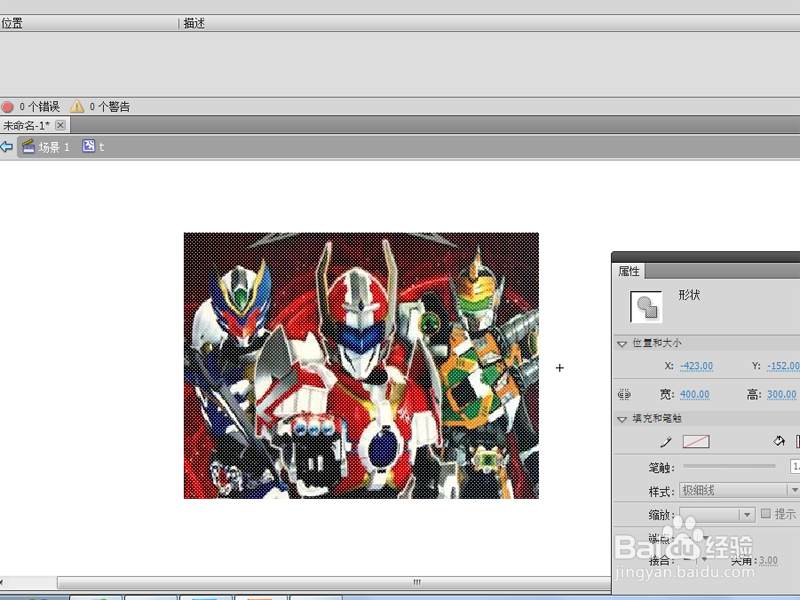
Task: Close the 未命名-1* document tab
Action: pos(60,125)
